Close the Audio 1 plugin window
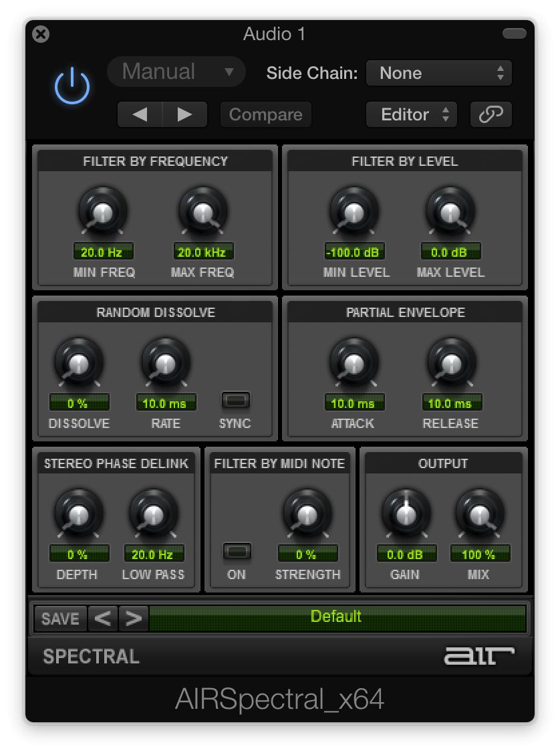The width and height of the screenshot is (560, 753). [x=41, y=34]
